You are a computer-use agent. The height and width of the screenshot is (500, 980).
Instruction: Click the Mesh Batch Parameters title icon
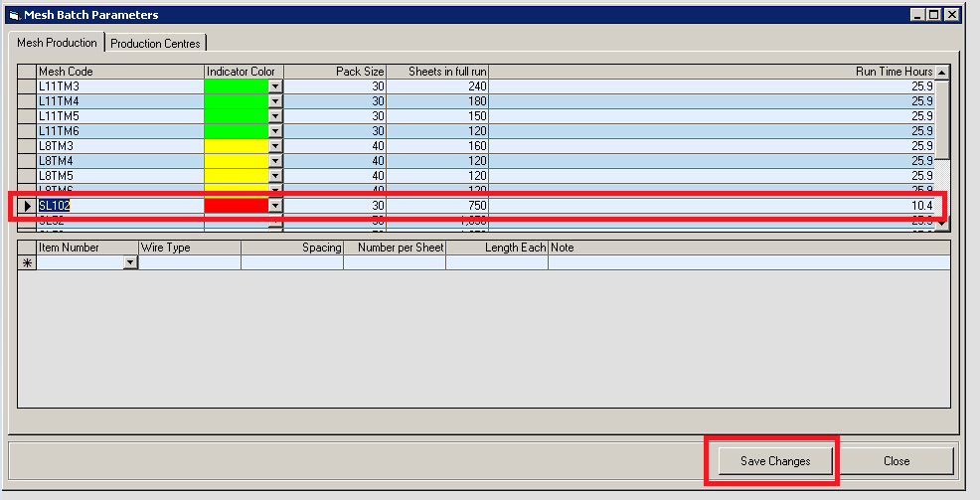pos(15,15)
